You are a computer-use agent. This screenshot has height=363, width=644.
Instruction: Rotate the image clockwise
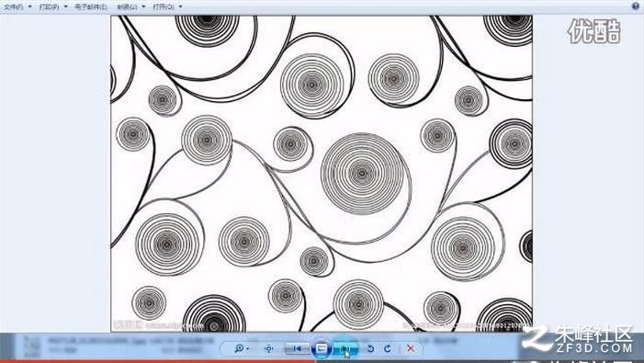coord(388,348)
